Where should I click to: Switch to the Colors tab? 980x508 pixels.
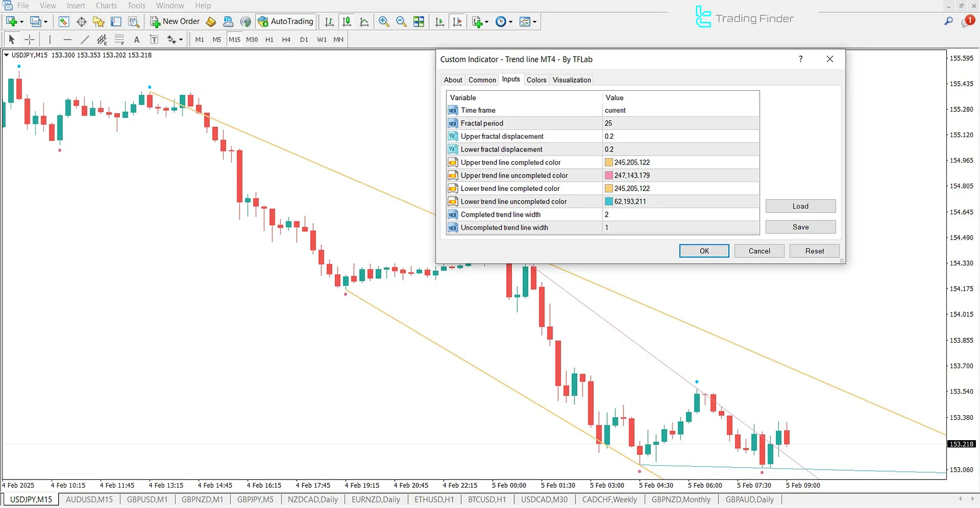point(536,80)
